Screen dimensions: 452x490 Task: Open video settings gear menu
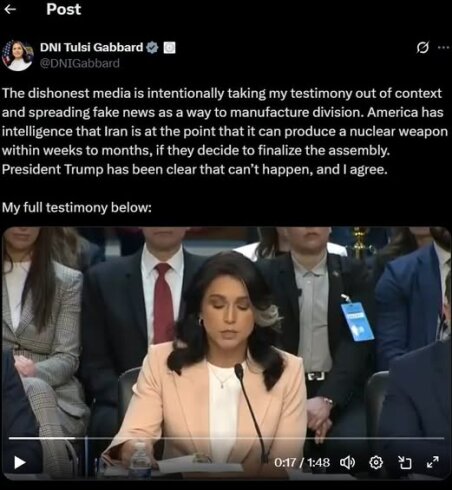(x=376, y=462)
